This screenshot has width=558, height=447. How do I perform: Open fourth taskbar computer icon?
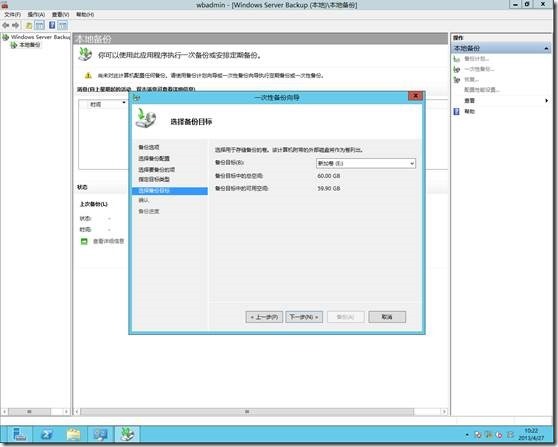pos(100,435)
